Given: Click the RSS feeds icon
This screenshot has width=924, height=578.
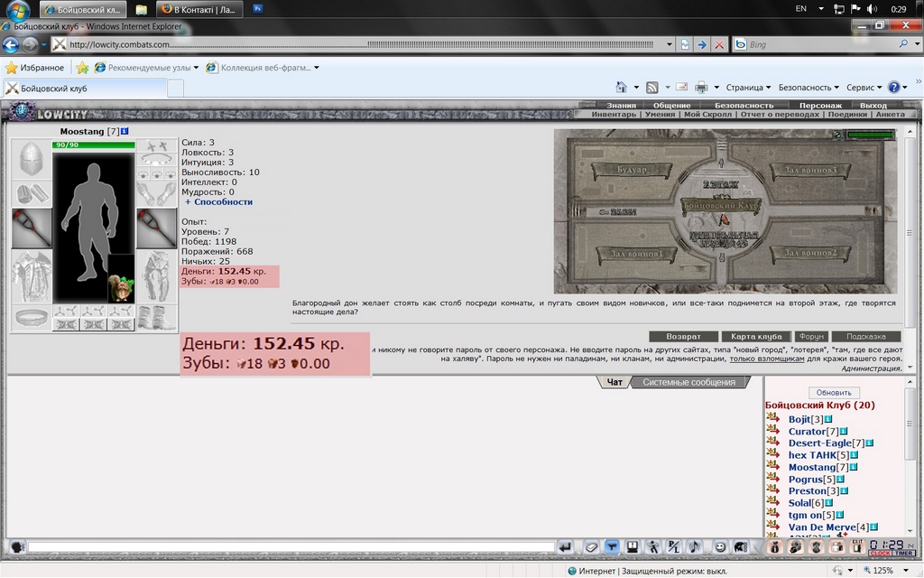Looking at the screenshot, I should 651,88.
